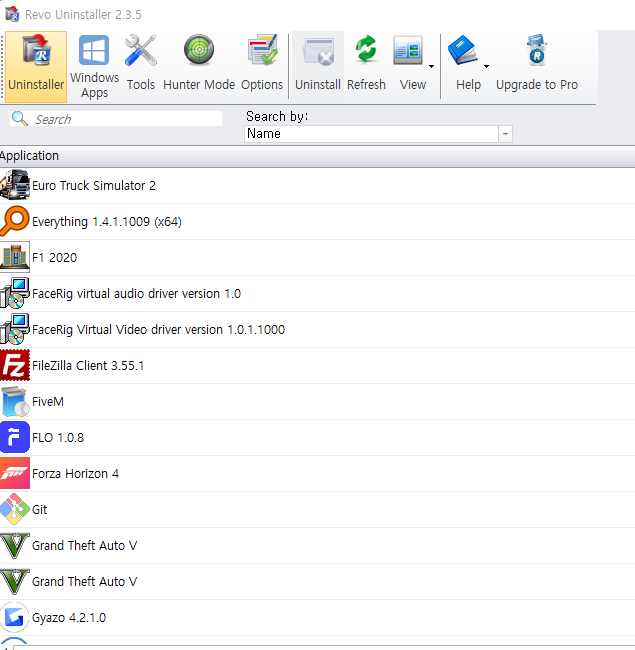Expand the Help dropdown arrow

(x=487, y=66)
